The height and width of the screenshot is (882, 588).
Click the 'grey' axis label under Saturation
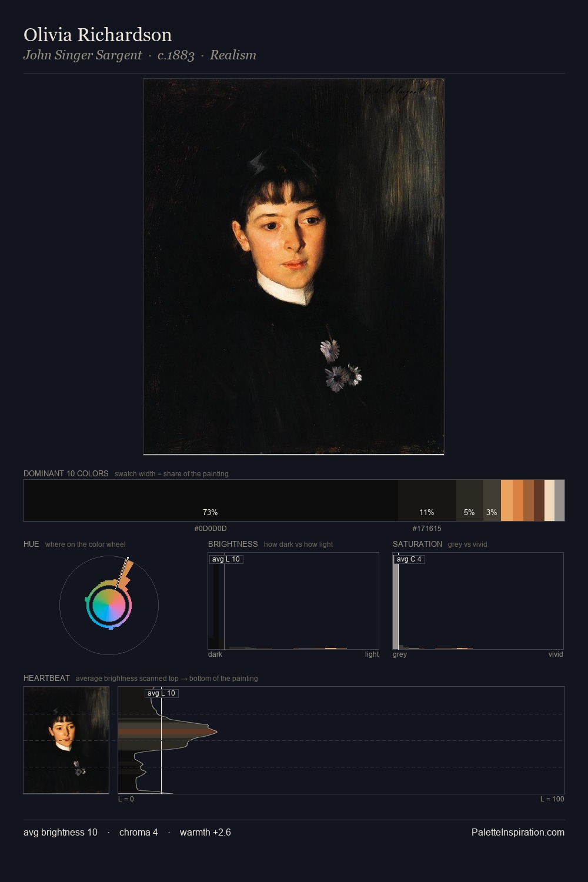(x=400, y=654)
